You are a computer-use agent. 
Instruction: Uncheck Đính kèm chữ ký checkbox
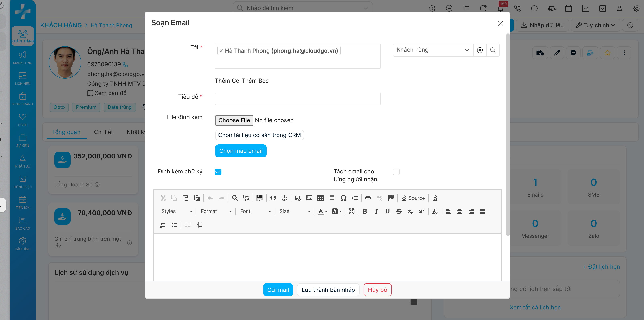click(x=218, y=172)
